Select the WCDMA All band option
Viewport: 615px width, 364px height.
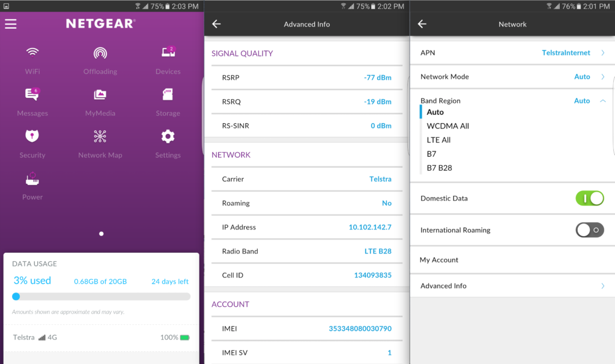coord(448,126)
